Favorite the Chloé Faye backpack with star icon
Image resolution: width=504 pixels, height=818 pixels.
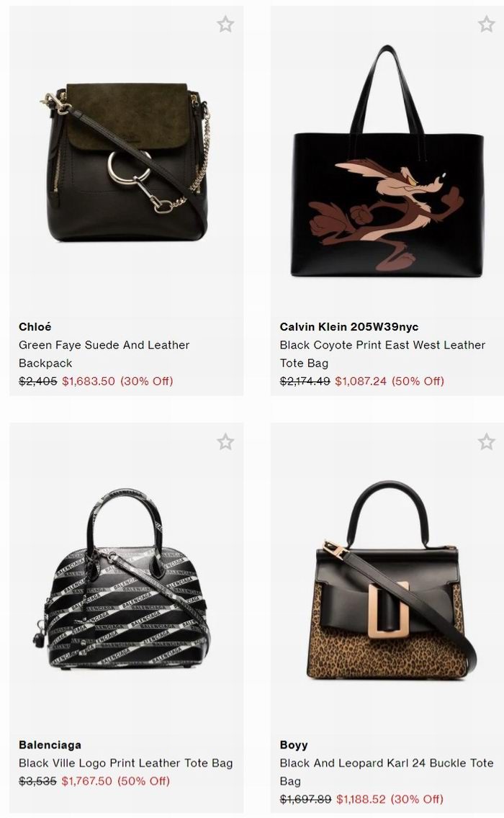(225, 24)
